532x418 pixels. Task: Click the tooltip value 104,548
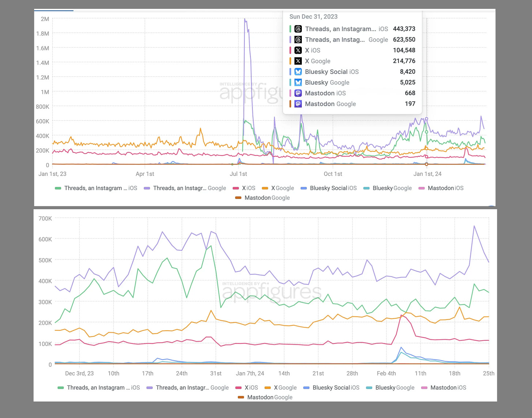coord(404,50)
